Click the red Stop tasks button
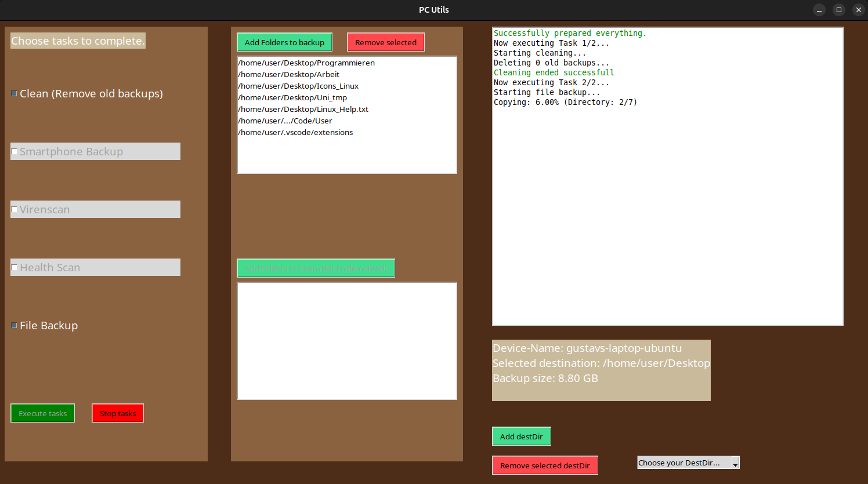Image resolution: width=868 pixels, height=484 pixels. pyautogui.click(x=118, y=413)
